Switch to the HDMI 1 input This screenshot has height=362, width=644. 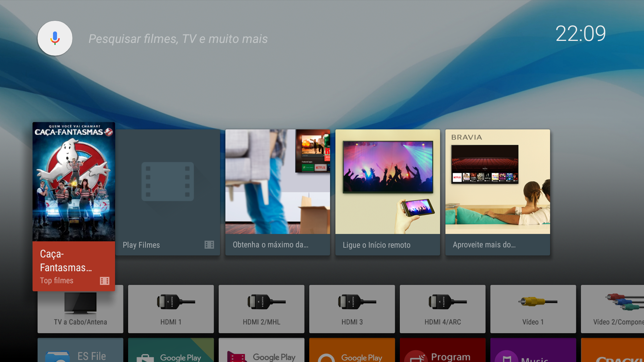click(171, 309)
